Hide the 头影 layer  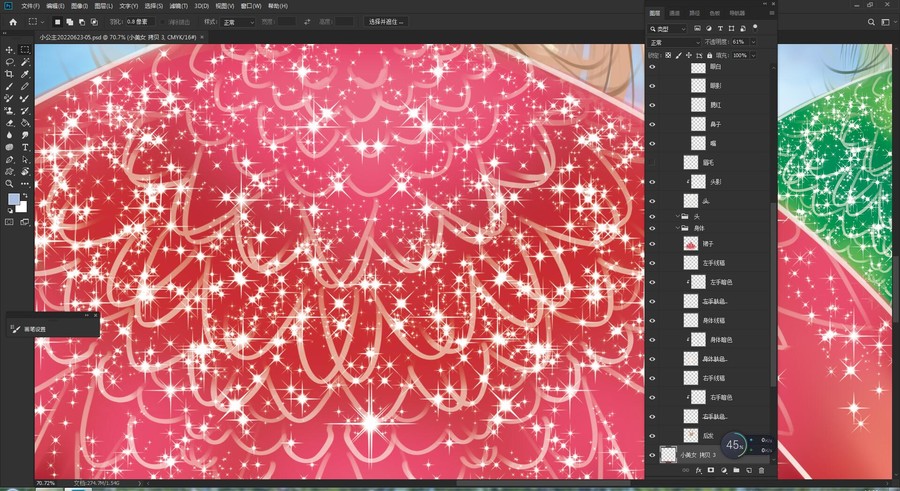pos(652,182)
